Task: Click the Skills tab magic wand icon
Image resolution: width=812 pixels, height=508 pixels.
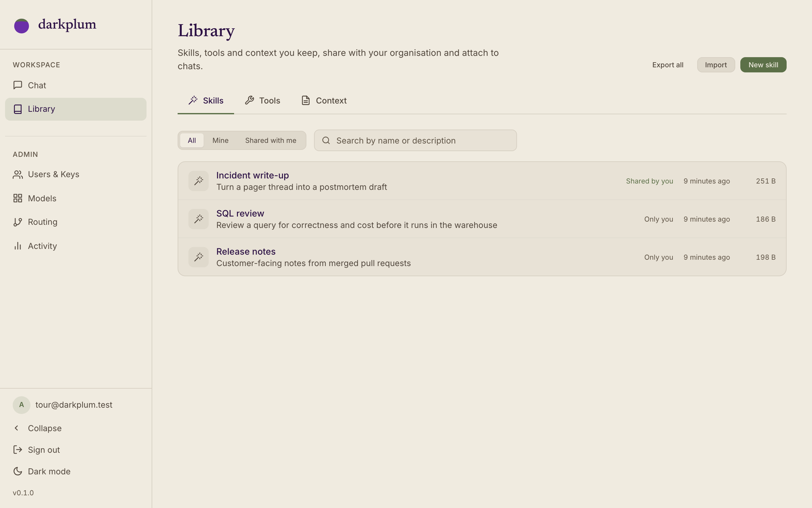Action: point(193,100)
